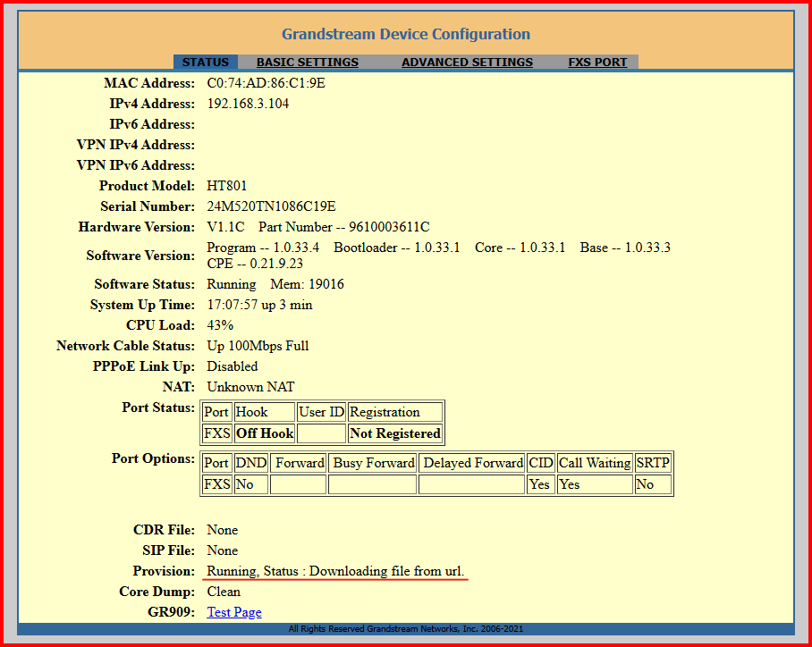Click the hardware version V1.1C text
This screenshot has height=647, width=812.
coord(227,227)
